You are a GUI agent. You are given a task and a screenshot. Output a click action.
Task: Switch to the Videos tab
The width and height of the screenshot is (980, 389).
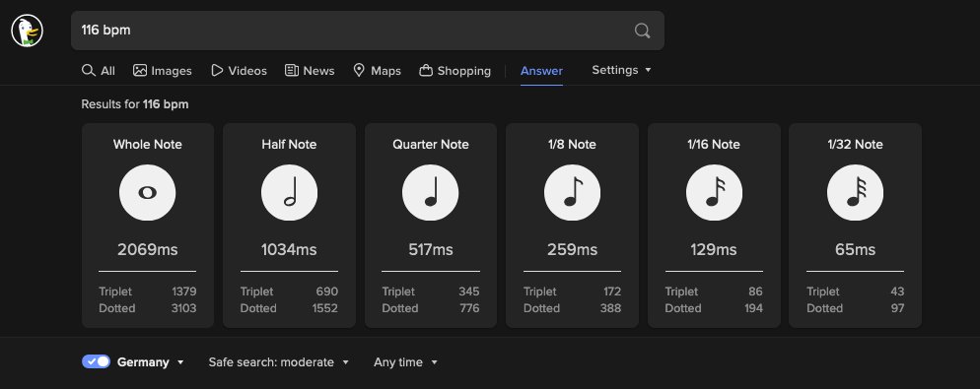pyautogui.click(x=239, y=71)
